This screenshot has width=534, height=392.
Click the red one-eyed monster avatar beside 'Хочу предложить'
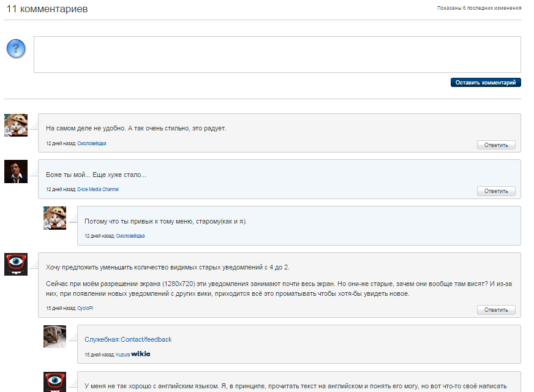pyautogui.click(x=16, y=264)
